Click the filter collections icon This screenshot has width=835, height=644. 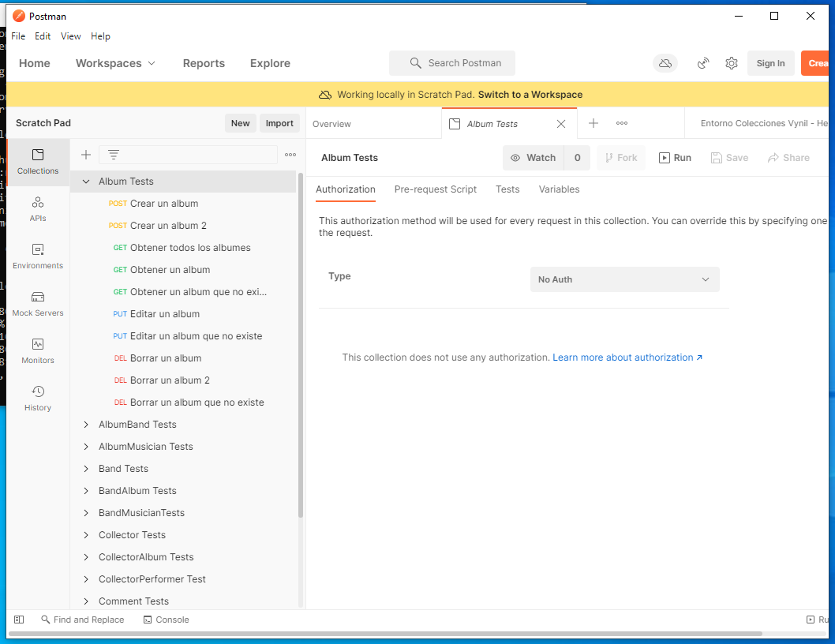(x=114, y=155)
